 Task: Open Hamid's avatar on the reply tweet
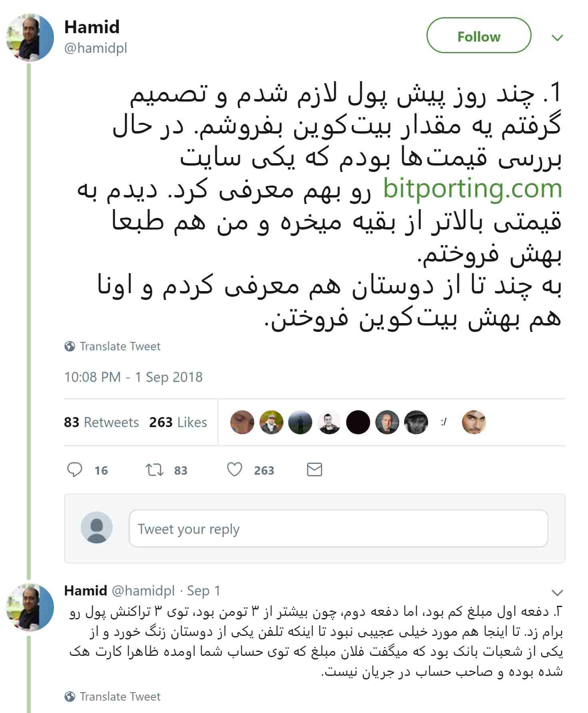(x=30, y=607)
